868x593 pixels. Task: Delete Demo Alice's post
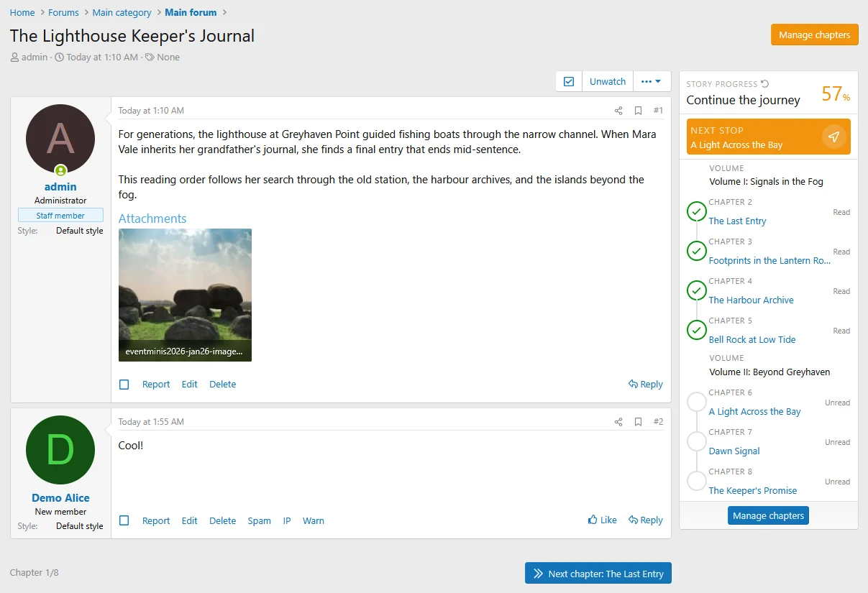pos(222,521)
